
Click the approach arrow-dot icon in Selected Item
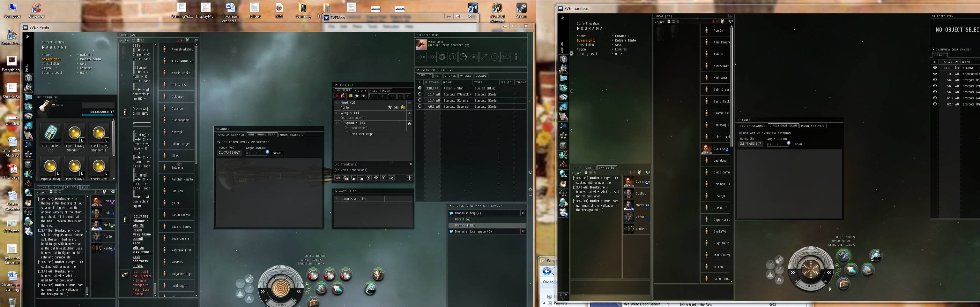tap(421, 57)
